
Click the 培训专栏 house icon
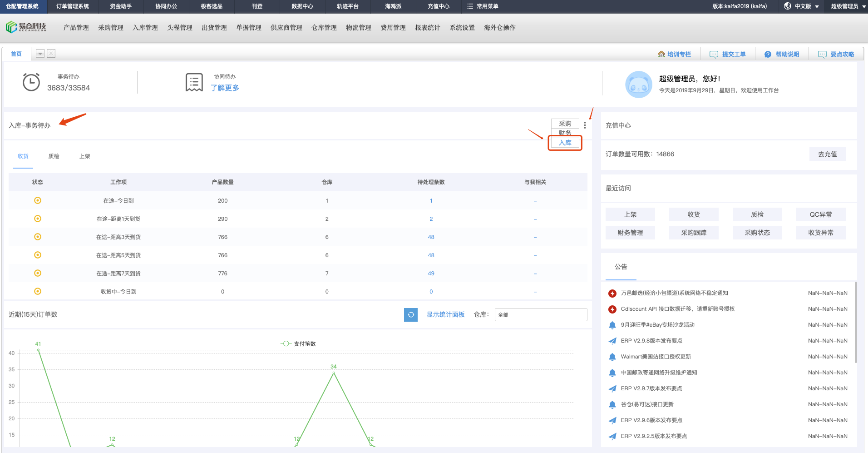(662, 54)
